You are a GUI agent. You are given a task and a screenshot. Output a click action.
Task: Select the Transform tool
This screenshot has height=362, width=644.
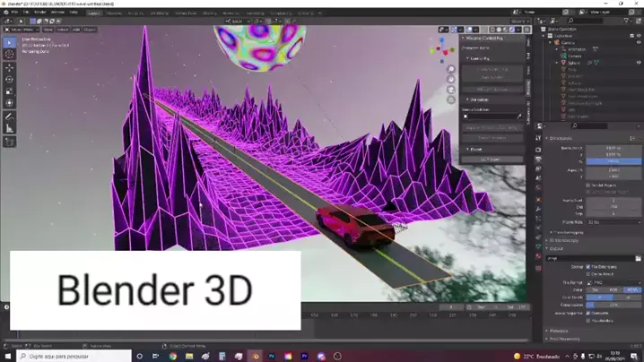(10, 103)
